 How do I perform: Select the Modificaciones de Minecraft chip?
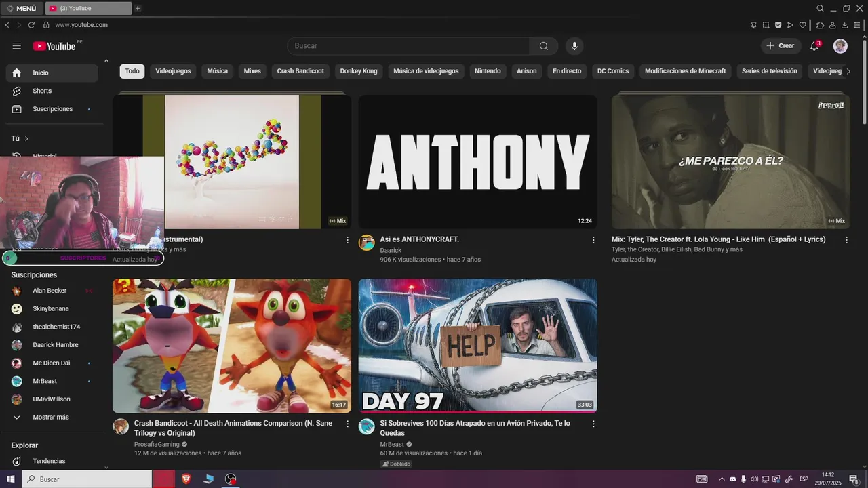pyautogui.click(x=685, y=71)
